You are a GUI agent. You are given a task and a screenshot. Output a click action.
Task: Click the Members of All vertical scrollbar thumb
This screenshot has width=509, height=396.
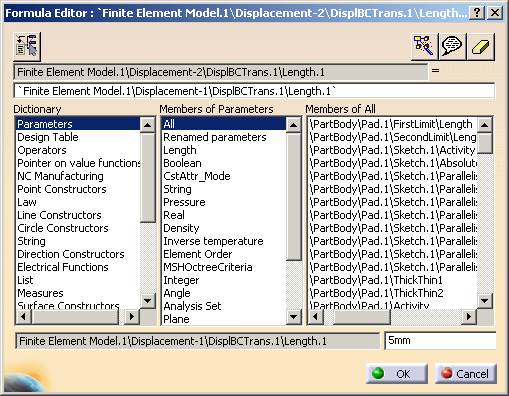click(484, 143)
